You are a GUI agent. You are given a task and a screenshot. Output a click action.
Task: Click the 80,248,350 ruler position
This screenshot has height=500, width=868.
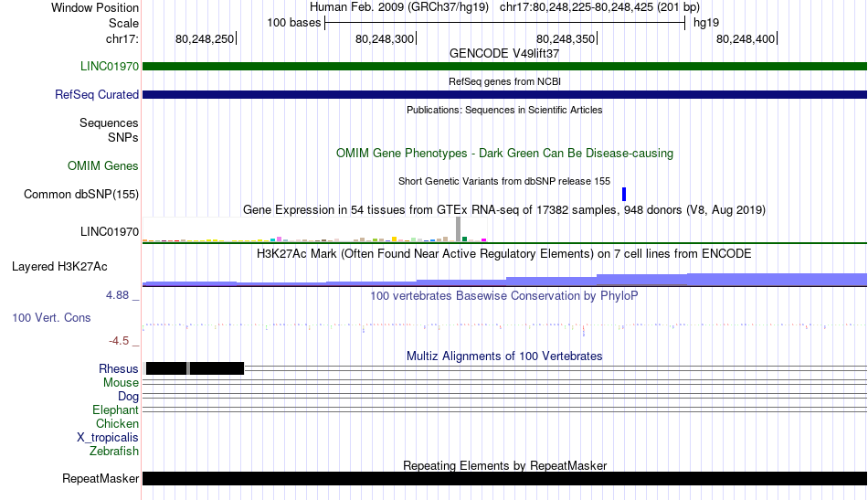point(566,38)
